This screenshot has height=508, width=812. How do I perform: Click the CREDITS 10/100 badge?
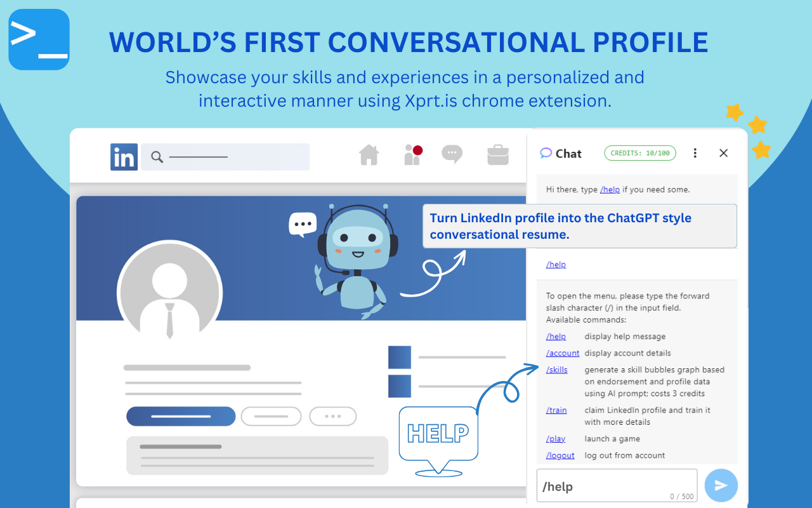(639, 152)
